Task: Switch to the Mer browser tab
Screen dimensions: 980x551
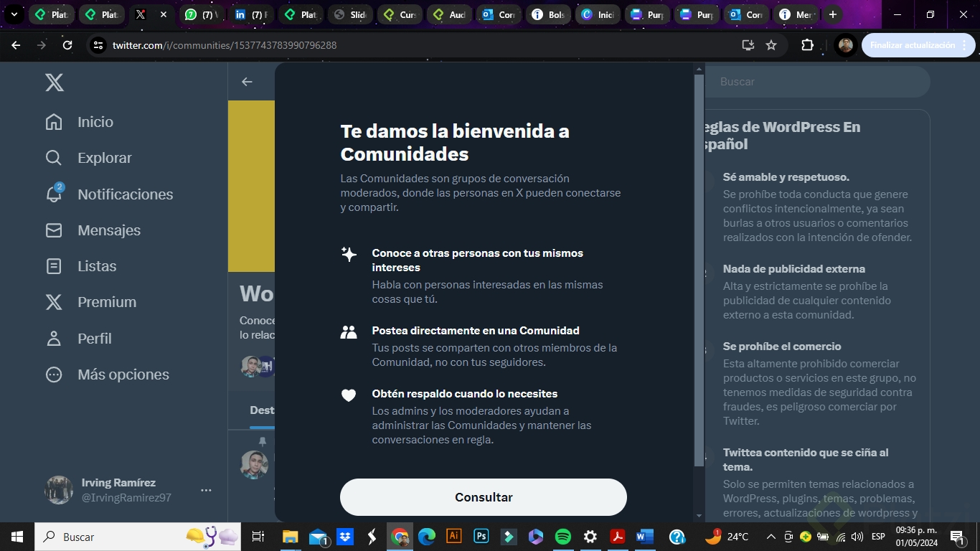Action: (796, 14)
